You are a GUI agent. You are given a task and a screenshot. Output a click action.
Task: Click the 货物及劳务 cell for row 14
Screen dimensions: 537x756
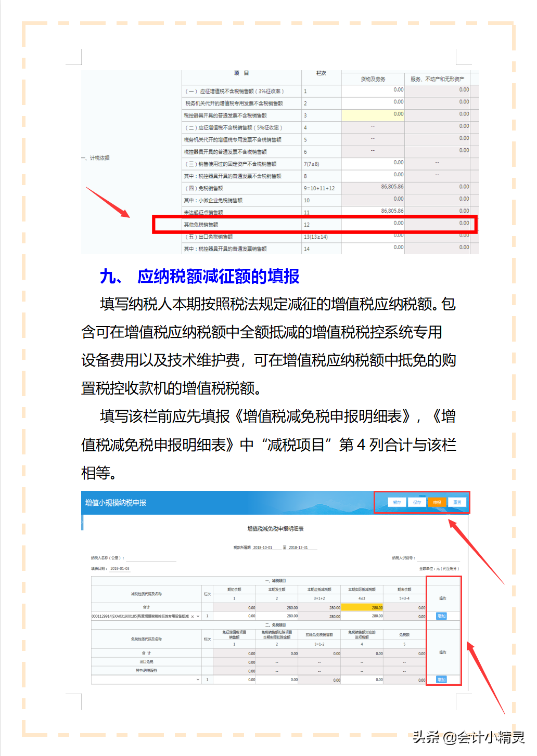(373, 249)
